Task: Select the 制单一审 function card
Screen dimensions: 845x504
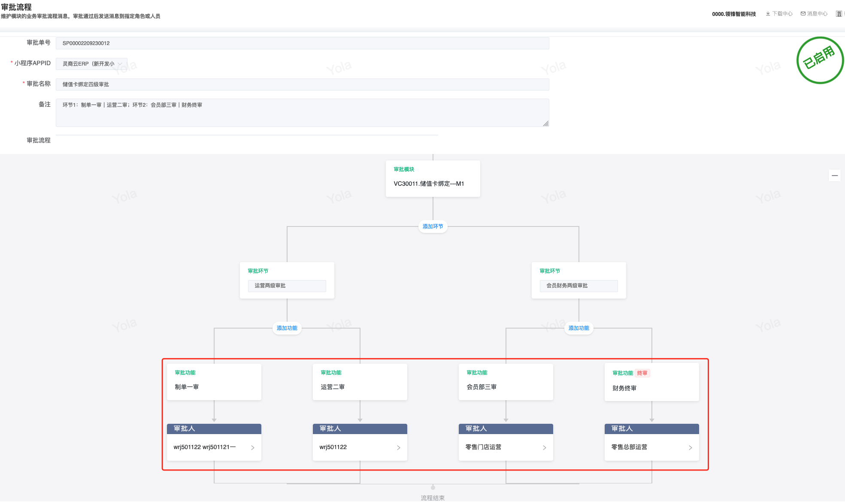Action: (214, 382)
